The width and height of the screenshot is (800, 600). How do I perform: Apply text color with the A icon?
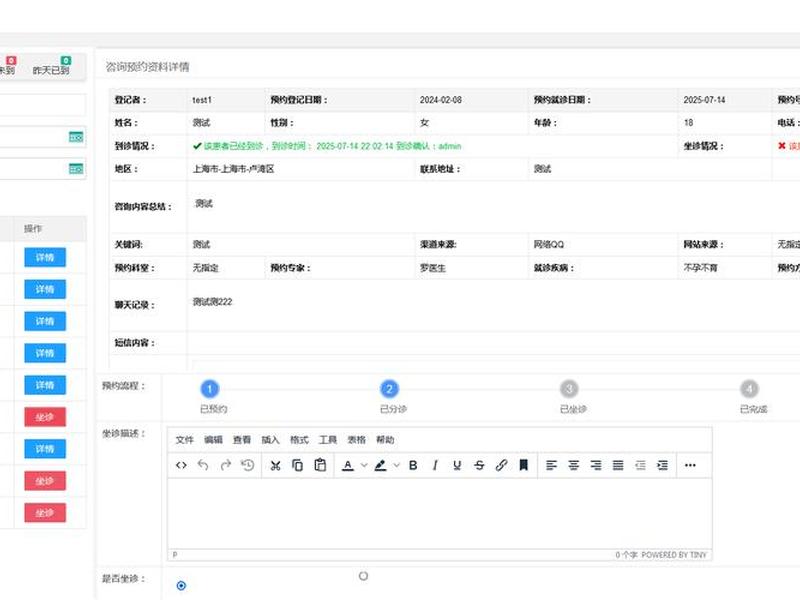point(348,465)
